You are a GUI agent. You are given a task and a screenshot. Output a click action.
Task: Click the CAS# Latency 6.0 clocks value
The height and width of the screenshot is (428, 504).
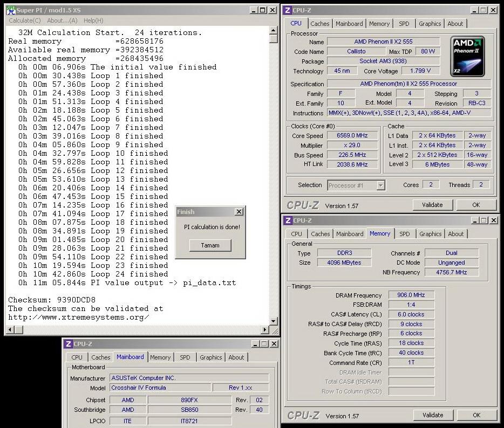click(x=411, y=314)
